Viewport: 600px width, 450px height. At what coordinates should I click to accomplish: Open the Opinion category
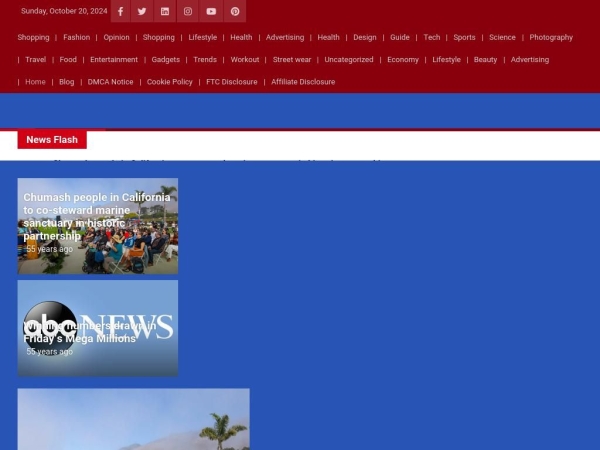coord(116,38)
